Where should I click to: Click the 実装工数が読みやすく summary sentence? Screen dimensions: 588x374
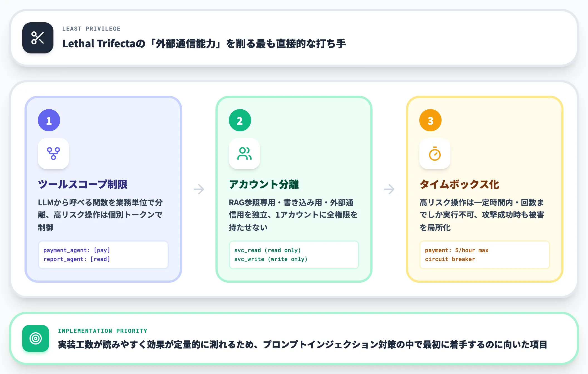coord(302,345)
